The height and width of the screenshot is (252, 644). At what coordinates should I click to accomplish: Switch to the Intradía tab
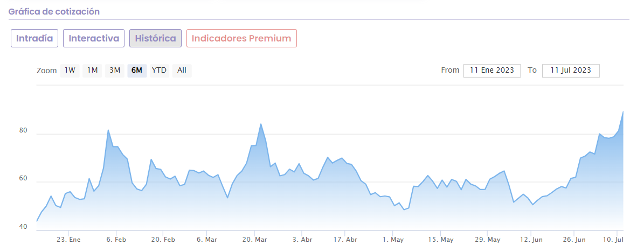[34, 38]
